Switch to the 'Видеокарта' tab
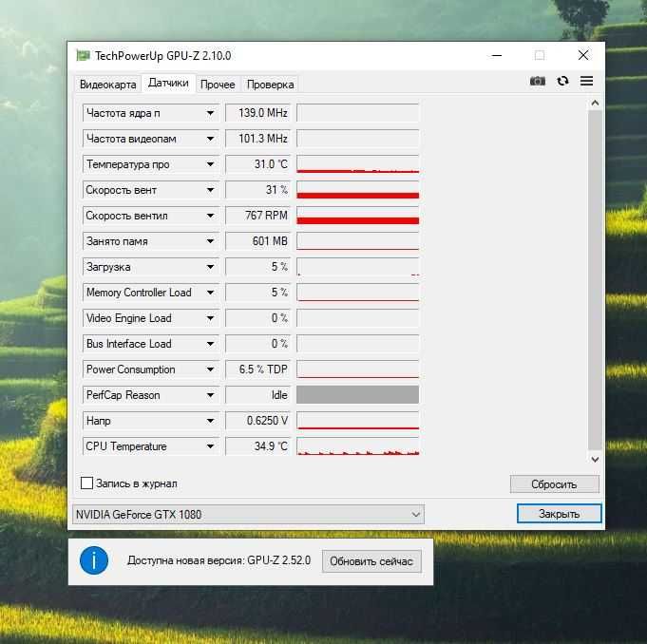 coord(107,85)
